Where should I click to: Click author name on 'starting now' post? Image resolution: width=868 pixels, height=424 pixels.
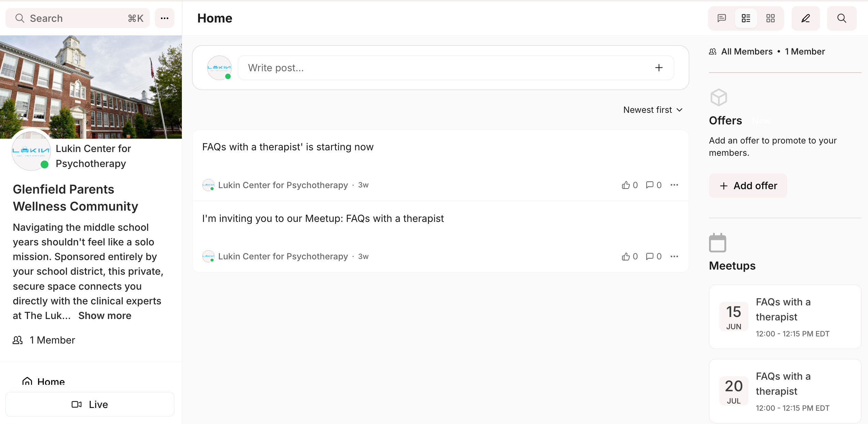[x=283, y=185]
